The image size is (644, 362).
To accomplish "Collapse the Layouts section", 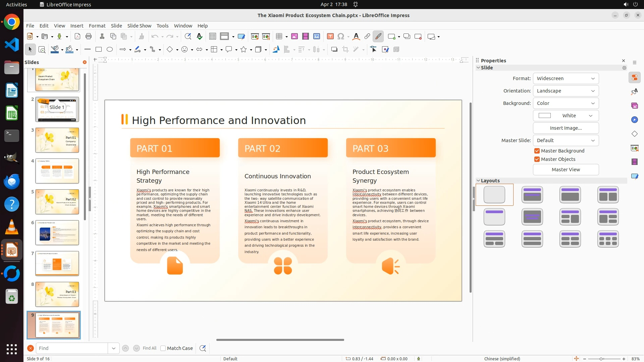I will click(x=478, y=181).
